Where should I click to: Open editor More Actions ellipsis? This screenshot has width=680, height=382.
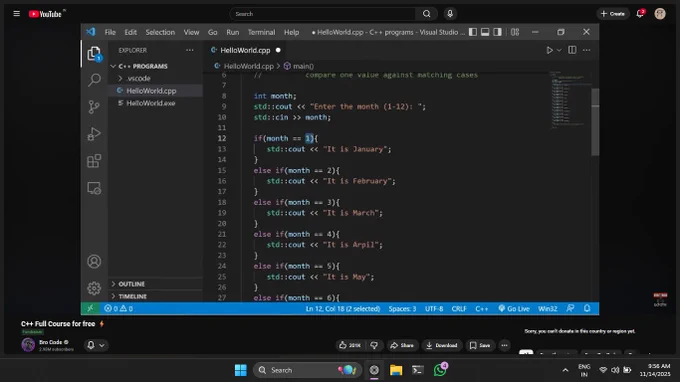[x=586, y=50]
